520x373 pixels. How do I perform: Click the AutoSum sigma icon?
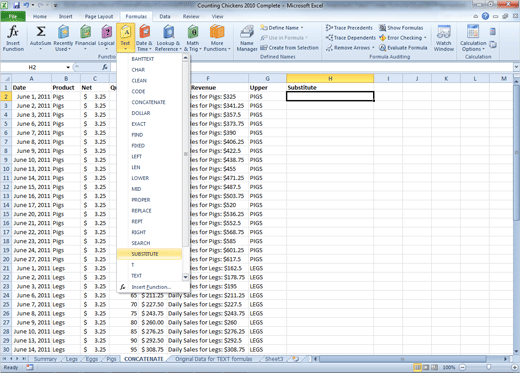pyautogui.click(x=41, y=32)
